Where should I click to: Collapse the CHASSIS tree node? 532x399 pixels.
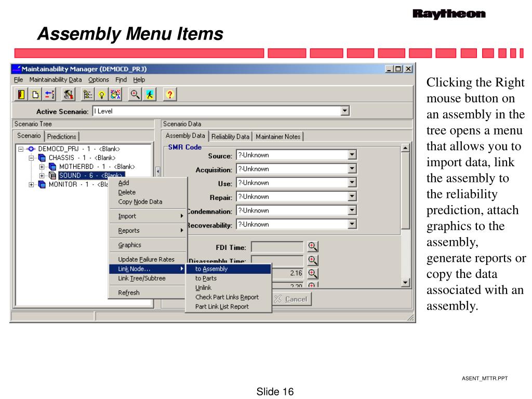click(31, 158)
